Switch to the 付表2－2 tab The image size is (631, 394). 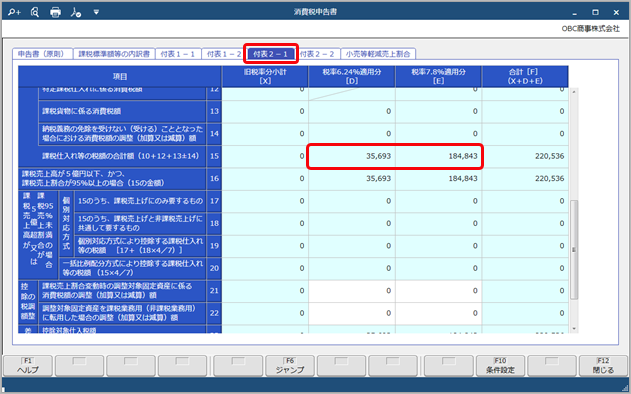(317, 54)
